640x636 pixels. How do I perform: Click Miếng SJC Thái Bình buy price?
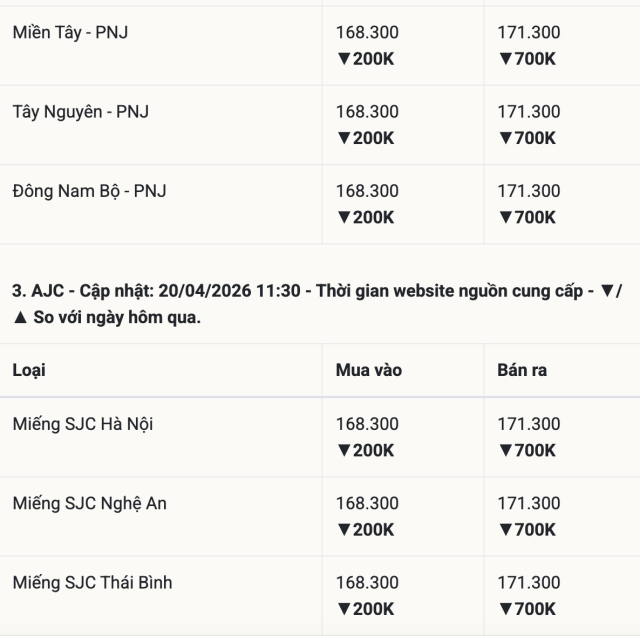coord(367,582)
